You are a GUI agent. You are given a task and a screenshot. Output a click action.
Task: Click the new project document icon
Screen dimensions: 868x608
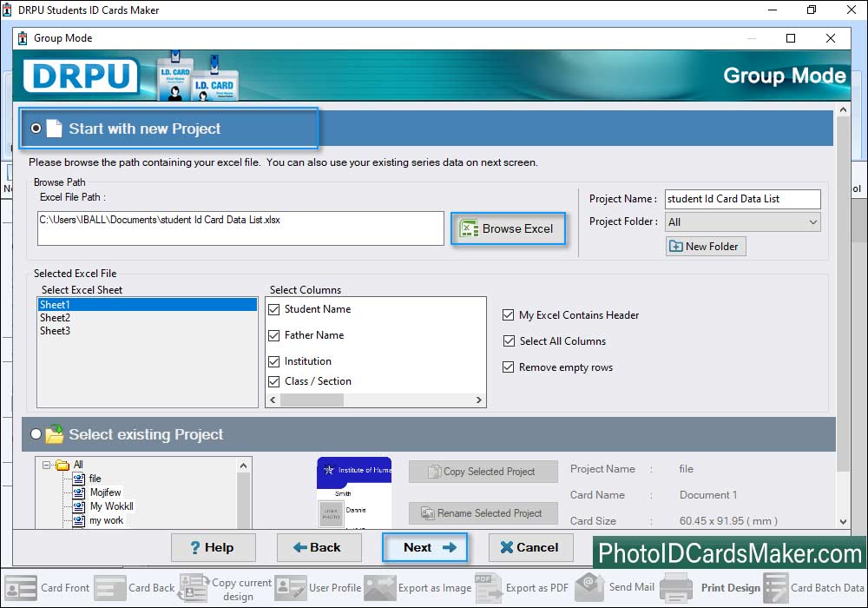click(x=54, y=129)
